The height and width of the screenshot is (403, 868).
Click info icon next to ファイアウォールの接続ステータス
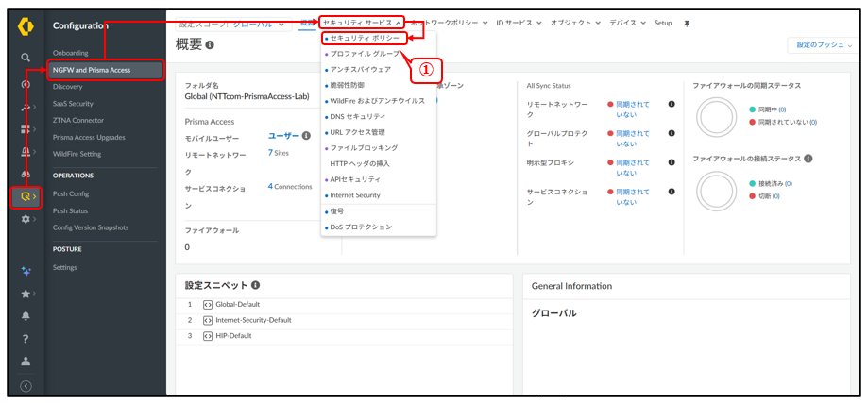808,159
